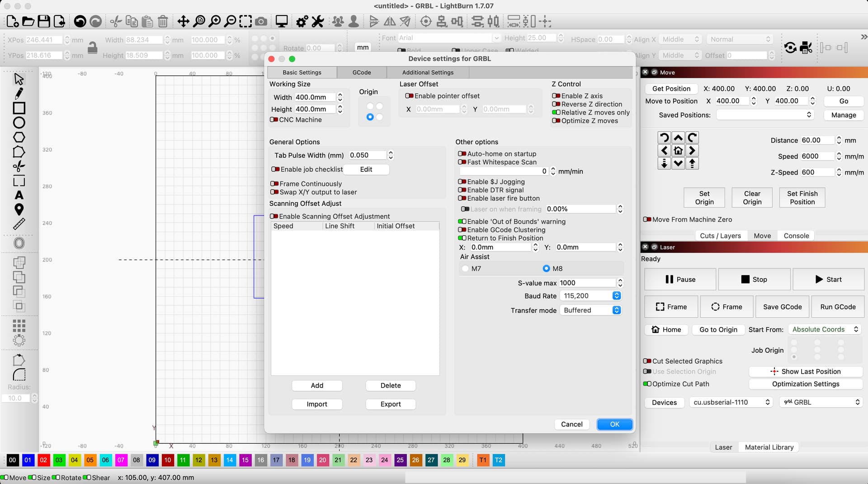The image size is (868, 484).
Task: Jog laser left arrow in Move panel
Action: tap(664, 151)
